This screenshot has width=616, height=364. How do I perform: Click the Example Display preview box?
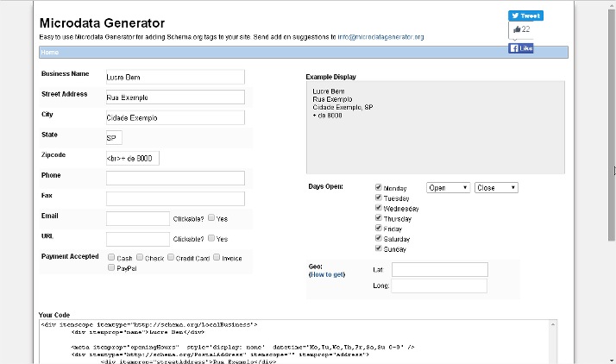pyautogui.click(x=436, y=128)
